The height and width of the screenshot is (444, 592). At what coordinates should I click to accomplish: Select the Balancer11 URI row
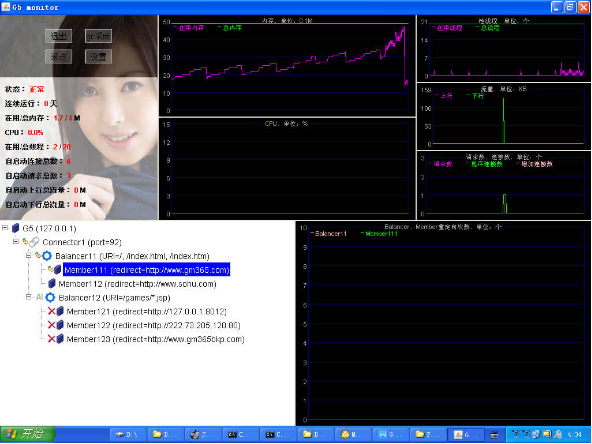(x=132, y=256)
